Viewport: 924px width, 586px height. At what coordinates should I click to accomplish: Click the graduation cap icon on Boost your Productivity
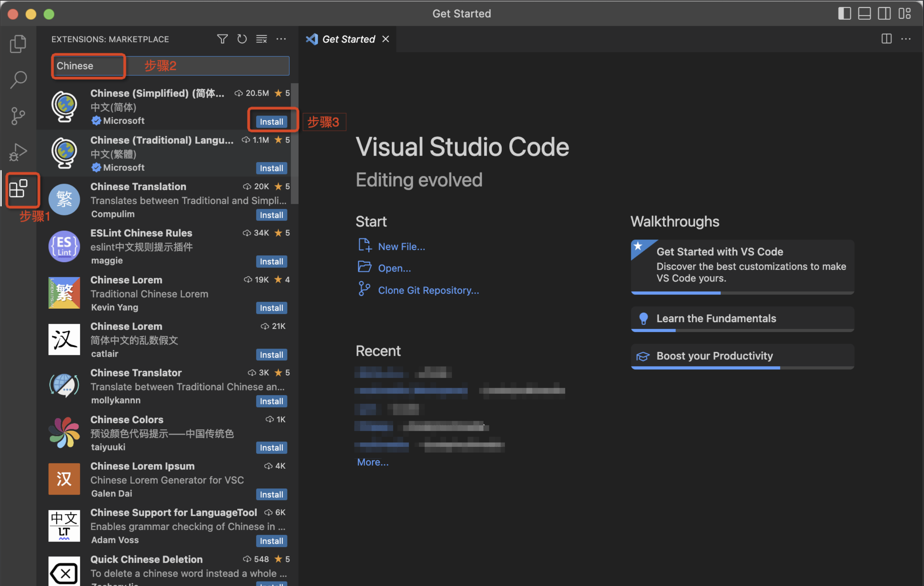pyautogui.click(x=643, y=356)
